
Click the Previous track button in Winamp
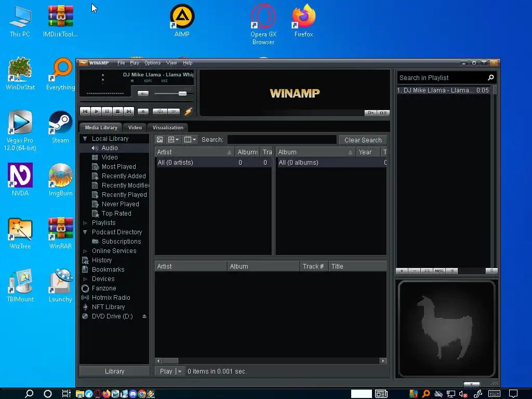[85, 111]
